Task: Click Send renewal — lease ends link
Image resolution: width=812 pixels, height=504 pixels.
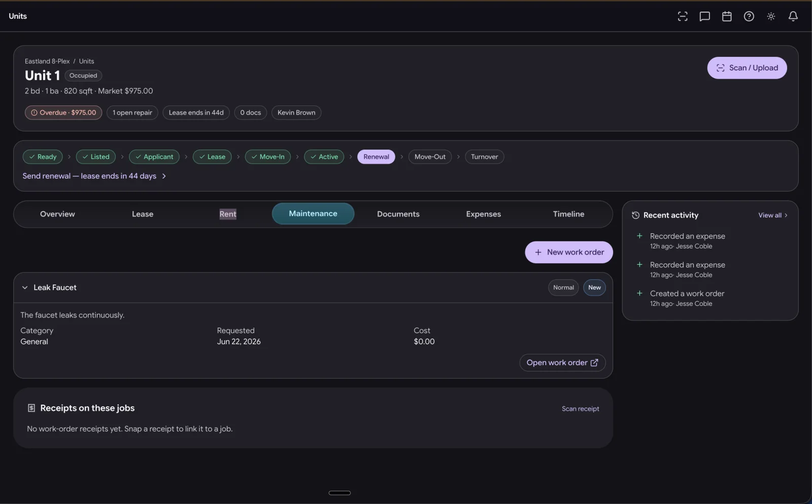Action: (x=94, y=176)
